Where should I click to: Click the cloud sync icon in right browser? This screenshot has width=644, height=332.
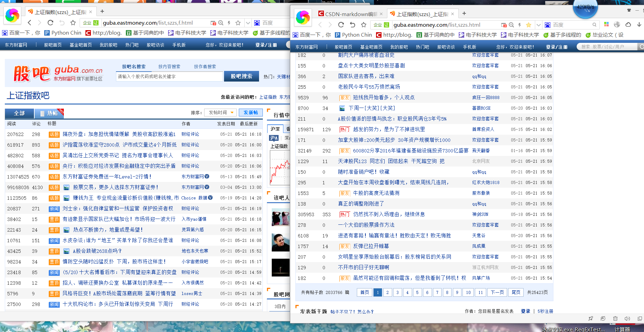(628, 25)
